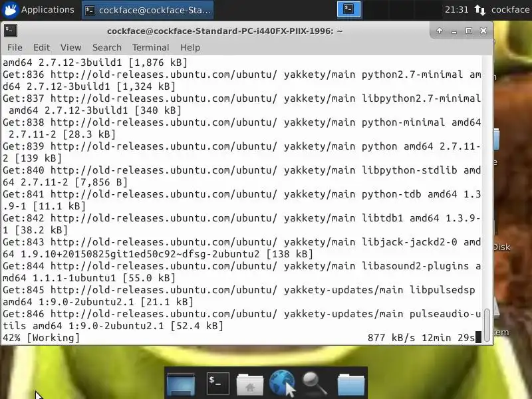Click the Get:844 libasound2-plugins line
Viewport: 532px width, 399px height.
coord(241,272)
